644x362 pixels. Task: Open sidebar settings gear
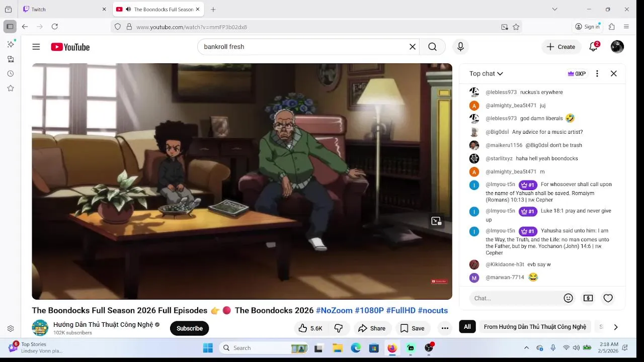[11, 329]
